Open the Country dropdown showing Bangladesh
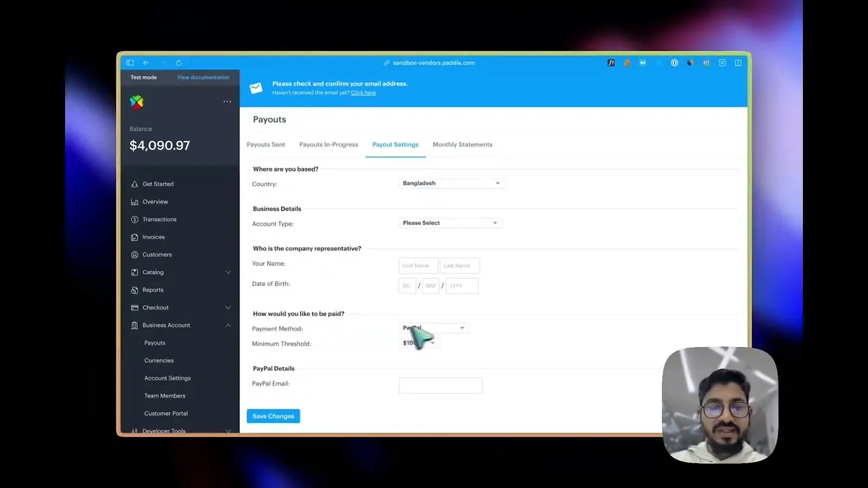 [x=452, y=183]
